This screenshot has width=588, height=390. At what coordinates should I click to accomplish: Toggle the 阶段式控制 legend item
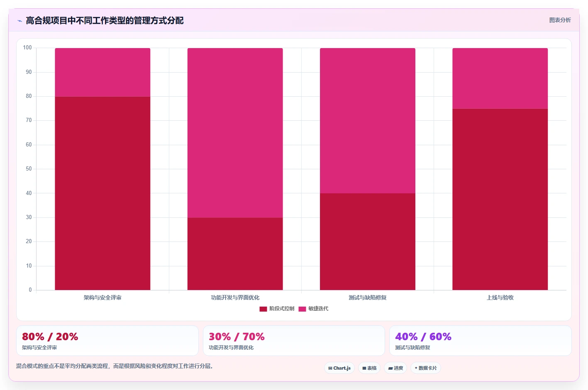point(277,309)
